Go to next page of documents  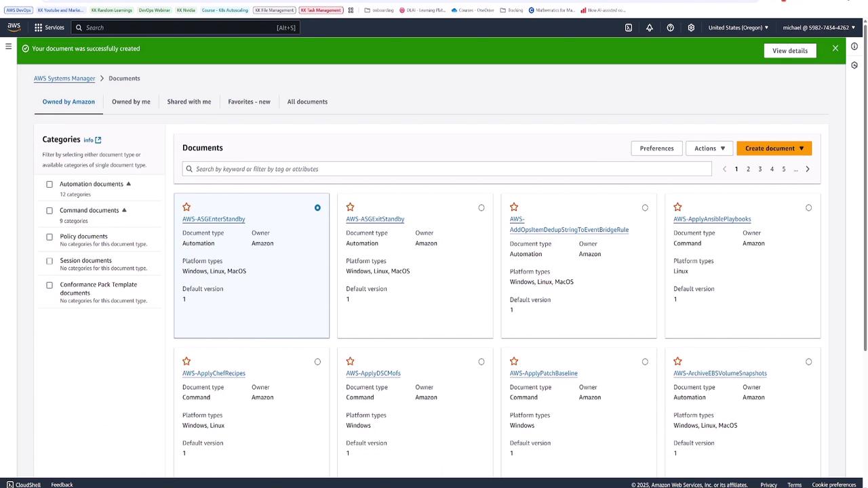807,169
